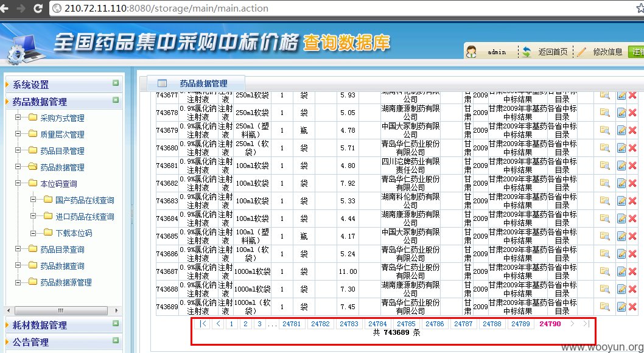Click the admin user avatar icon

472,52
